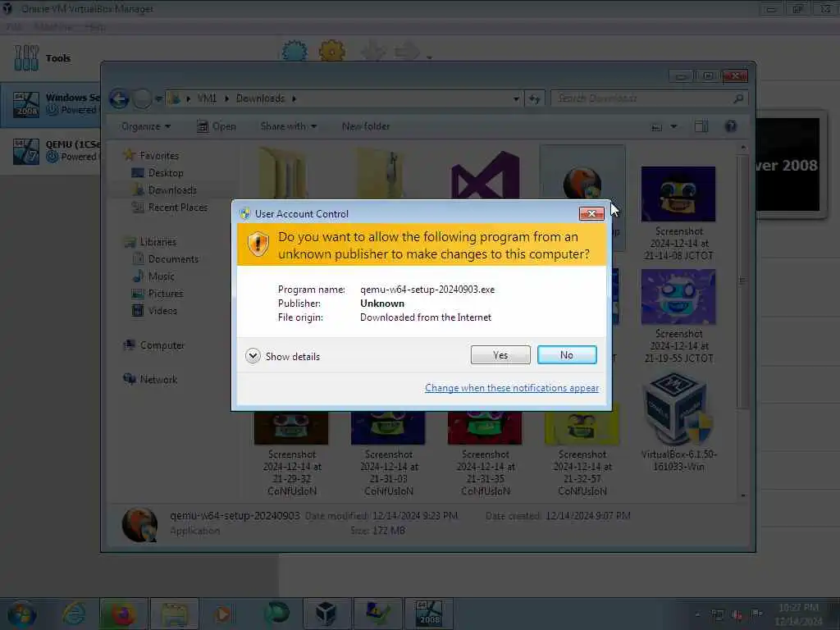Open the Start button dropdown arrow
The width and height of the screenshot is (840, 630).
coord(429,57)
